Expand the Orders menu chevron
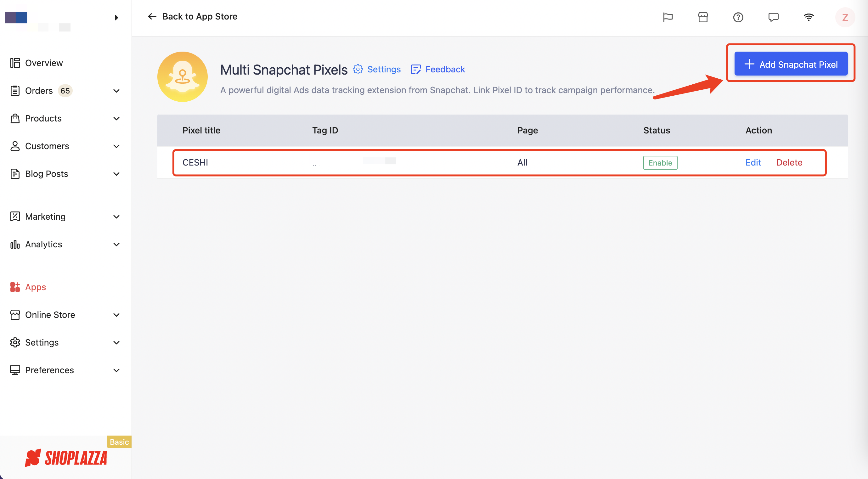The width and height of the screenshot is (868, 479). click(116, 91)
